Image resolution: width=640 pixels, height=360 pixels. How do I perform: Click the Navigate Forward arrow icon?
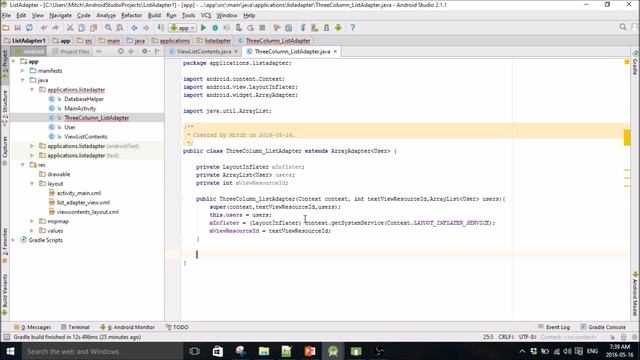(x=146, y=28)
